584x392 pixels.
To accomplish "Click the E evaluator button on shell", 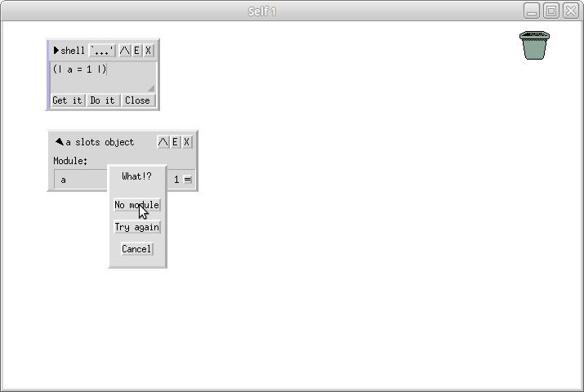I will 136,51.
